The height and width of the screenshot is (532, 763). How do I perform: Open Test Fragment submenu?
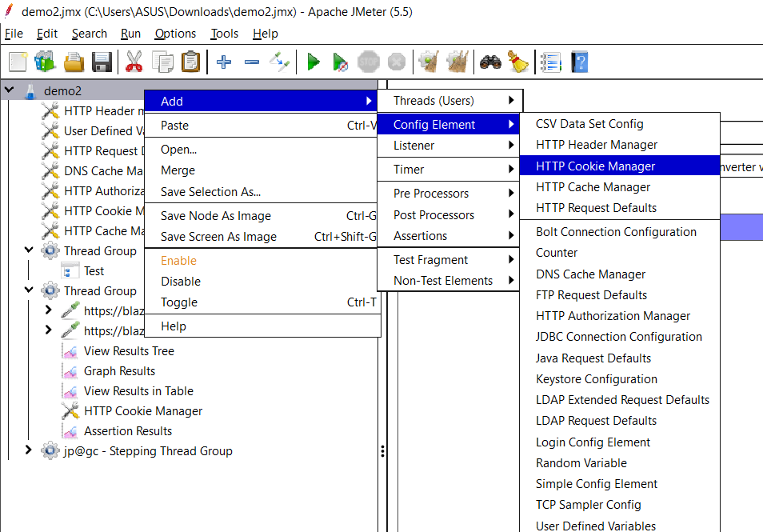pyautogui.click(x=448, y=260)
